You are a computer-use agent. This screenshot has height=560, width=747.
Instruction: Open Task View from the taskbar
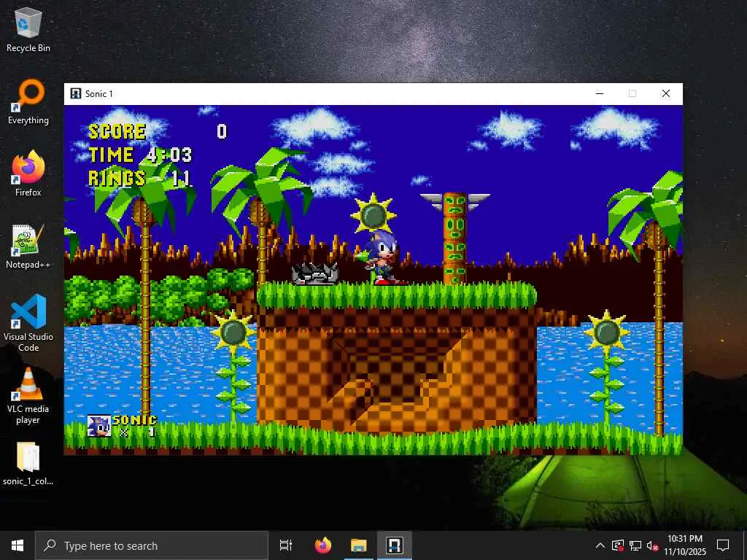point(286,545)
